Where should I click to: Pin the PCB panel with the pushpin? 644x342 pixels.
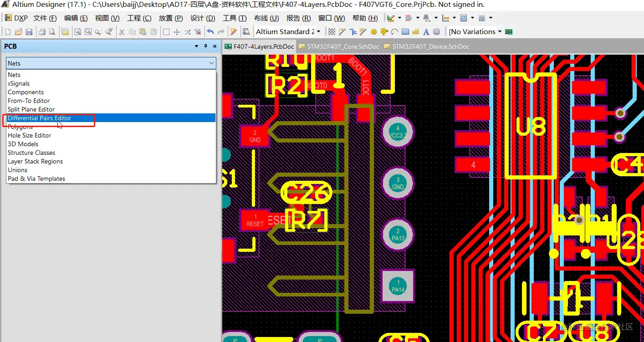click(206, 46)
